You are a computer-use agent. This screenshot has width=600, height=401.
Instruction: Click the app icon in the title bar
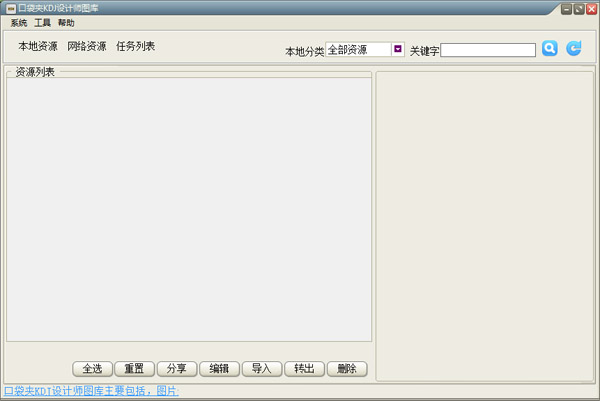click(x=11, y=8)
